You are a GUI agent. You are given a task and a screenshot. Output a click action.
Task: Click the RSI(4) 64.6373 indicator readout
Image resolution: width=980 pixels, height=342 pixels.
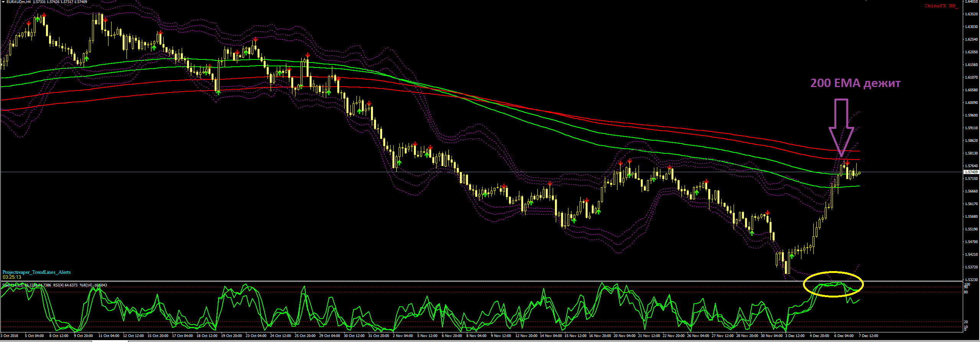click(66, 285)
